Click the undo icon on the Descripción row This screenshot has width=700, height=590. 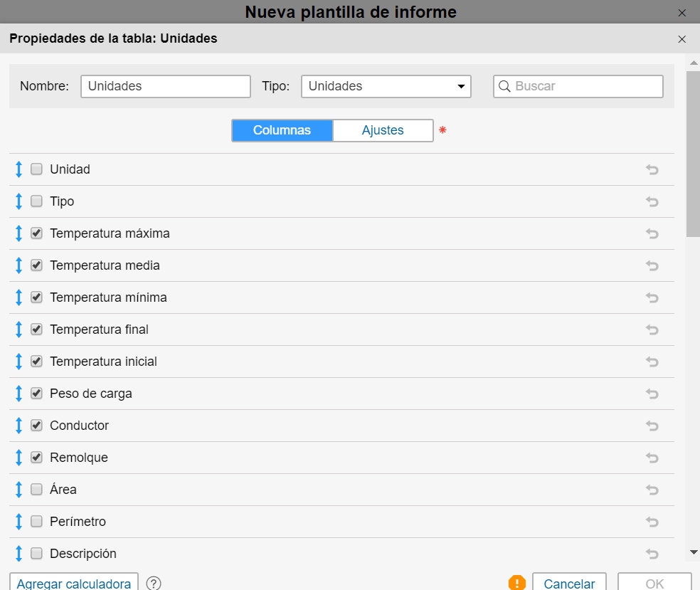pyautogui.click(x=652, y=554)
